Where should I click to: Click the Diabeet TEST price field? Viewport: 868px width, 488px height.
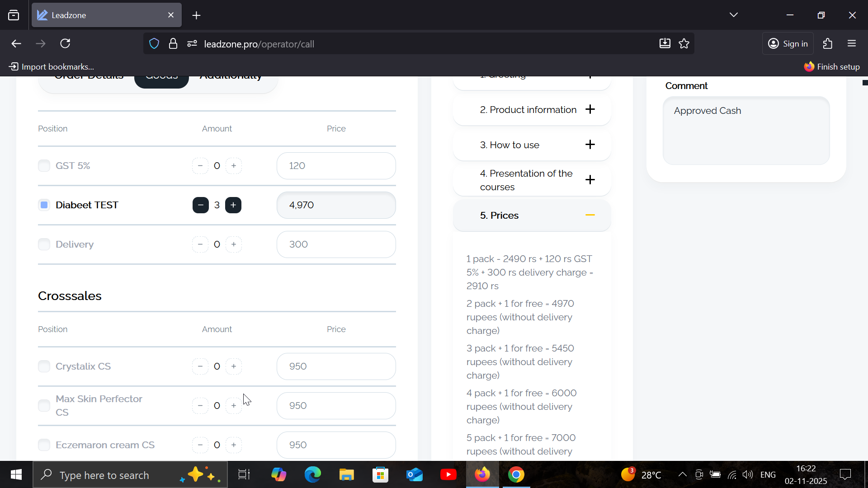click(336, 205)
